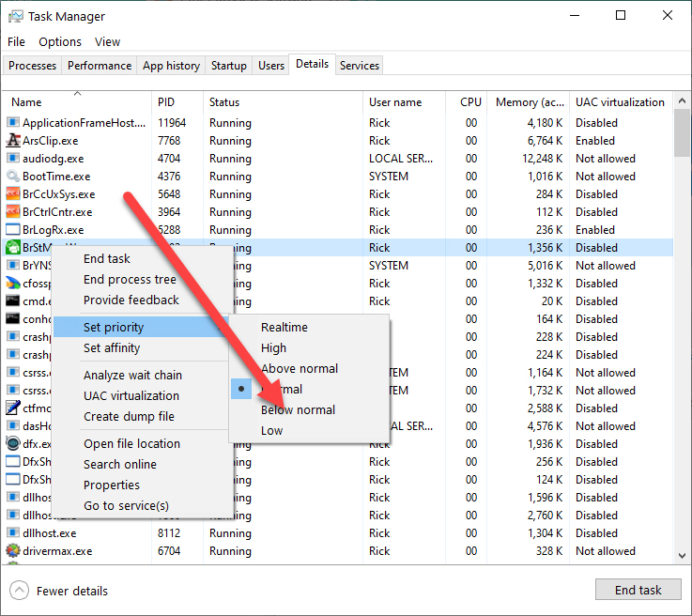The image size is (692, 616).
Task: Click the dfx.exe round icon
Action: pos(13,444)
